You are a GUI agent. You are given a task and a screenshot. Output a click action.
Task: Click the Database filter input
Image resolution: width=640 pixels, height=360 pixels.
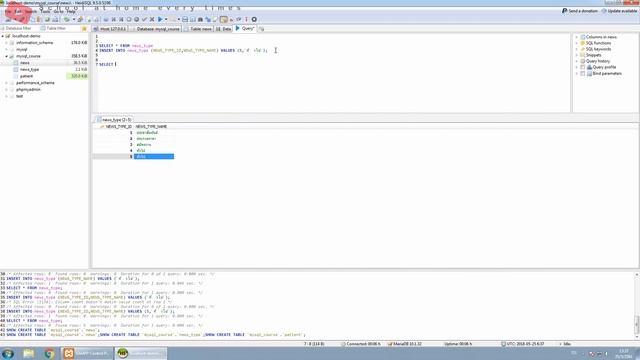[19, 29]
